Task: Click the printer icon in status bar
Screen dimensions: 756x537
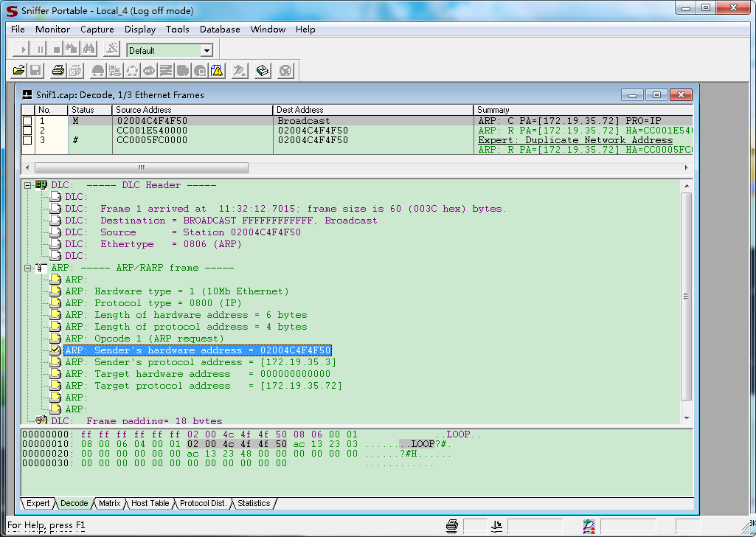Action: pyautogui.click(x=452, y=526)
